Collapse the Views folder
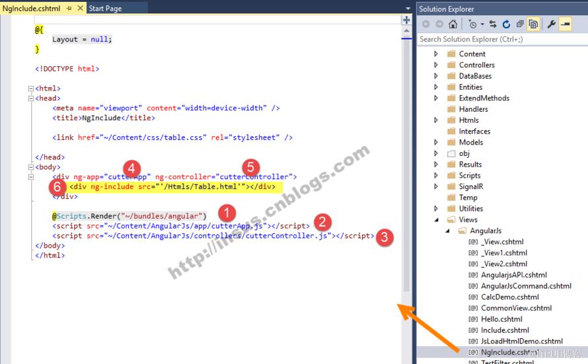 point(436,220)
